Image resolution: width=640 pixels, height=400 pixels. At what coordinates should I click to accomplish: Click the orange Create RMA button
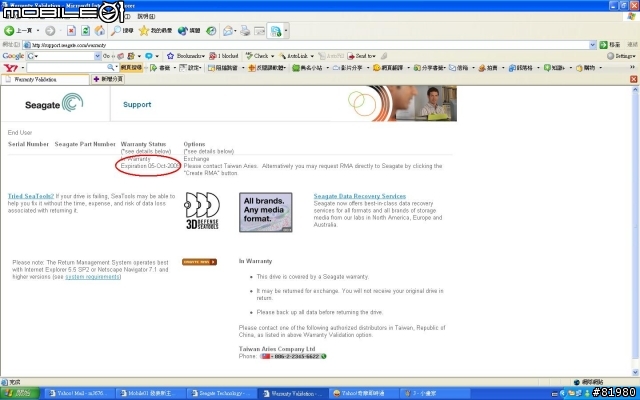tap(199, 262)
